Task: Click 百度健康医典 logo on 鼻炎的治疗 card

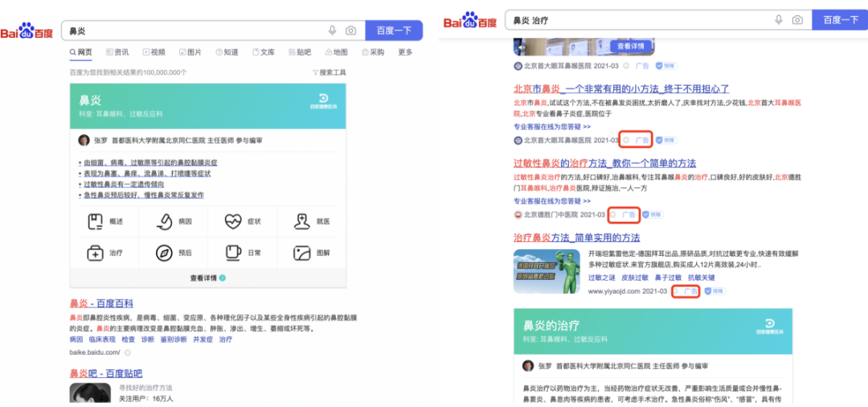Action: click(x=769, y=327)
